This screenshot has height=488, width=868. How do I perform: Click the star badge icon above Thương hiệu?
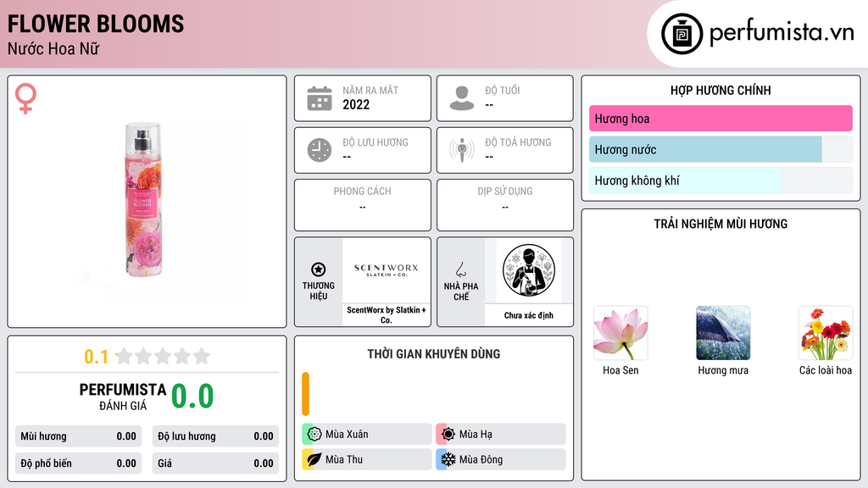[319, 269]
